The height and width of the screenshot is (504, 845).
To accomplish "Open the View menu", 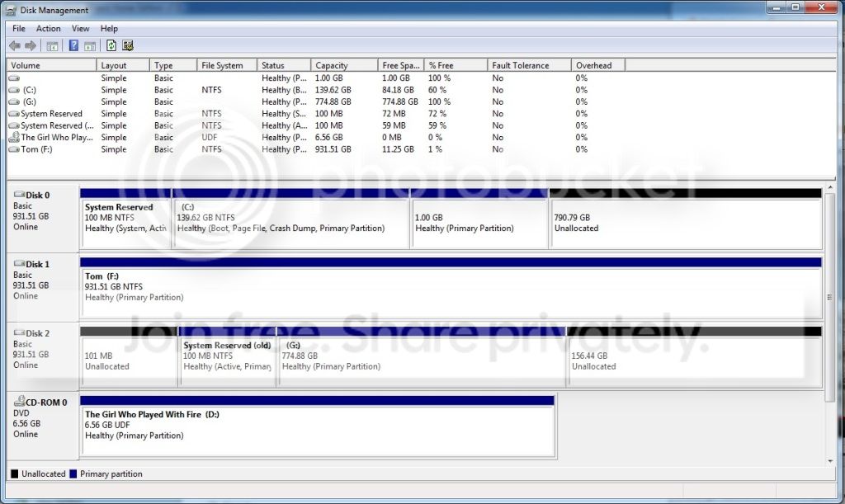I will (80, 29).
